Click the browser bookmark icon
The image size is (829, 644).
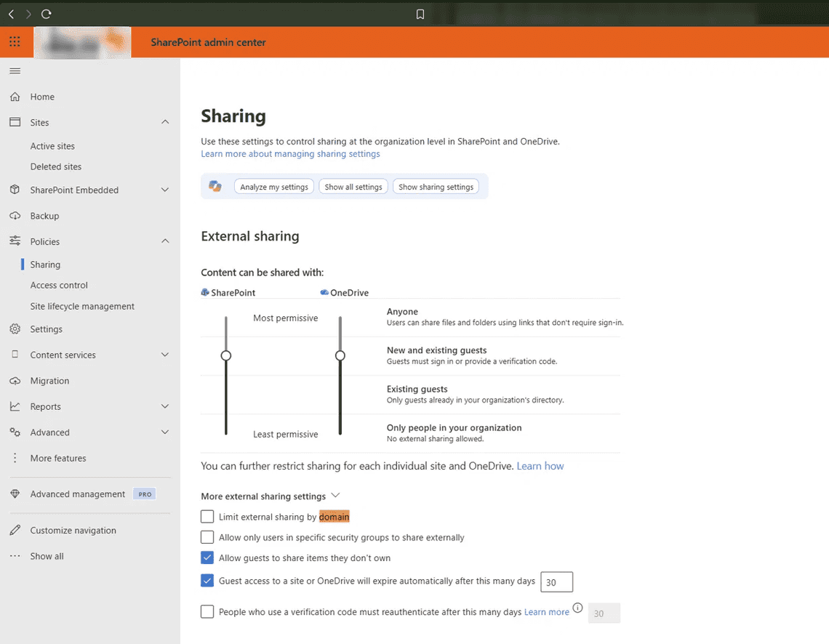coord(420,15)
